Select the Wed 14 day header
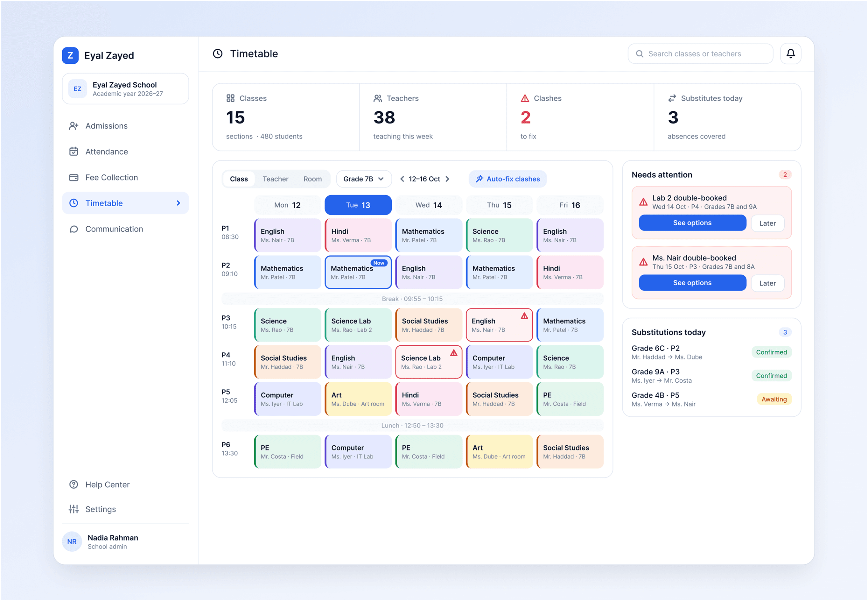This screenshot has height=601, width=868. (428, 205)
